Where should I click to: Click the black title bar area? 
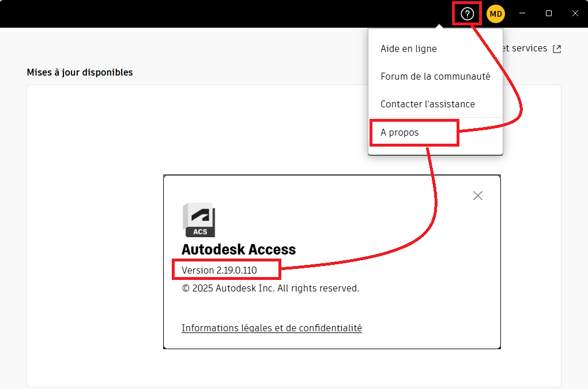coord(231,14)
